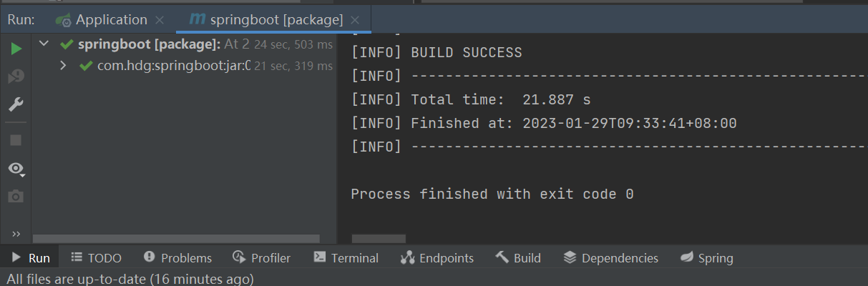Click the console horizontal scrollbar thumb
This screenshot has width=868, height=286.
pos(379,238)
